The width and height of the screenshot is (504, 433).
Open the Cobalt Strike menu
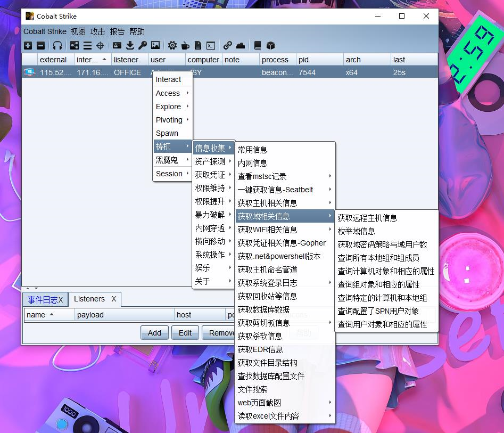[x=45, y=31]
